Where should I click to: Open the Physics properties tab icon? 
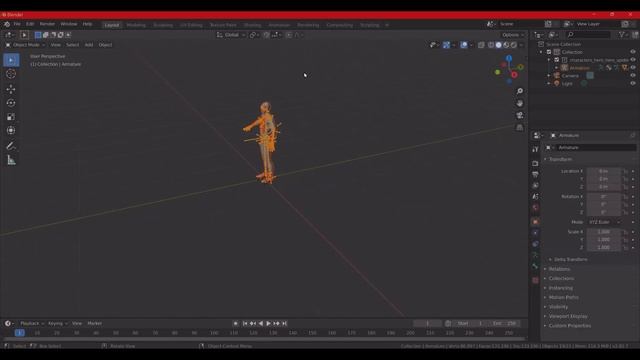click(536, 233)
